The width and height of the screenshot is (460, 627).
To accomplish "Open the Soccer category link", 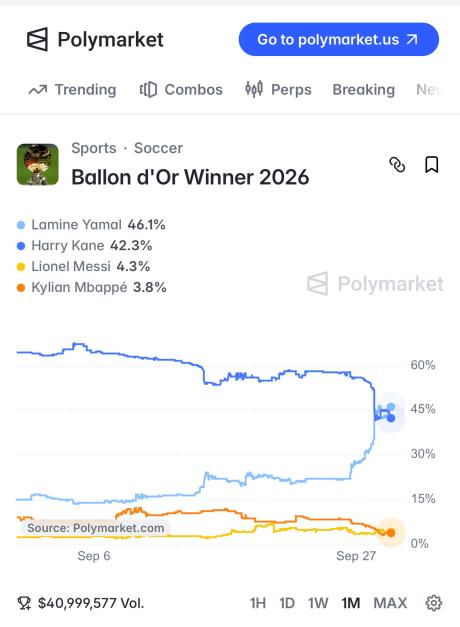I will coord(158,148).
